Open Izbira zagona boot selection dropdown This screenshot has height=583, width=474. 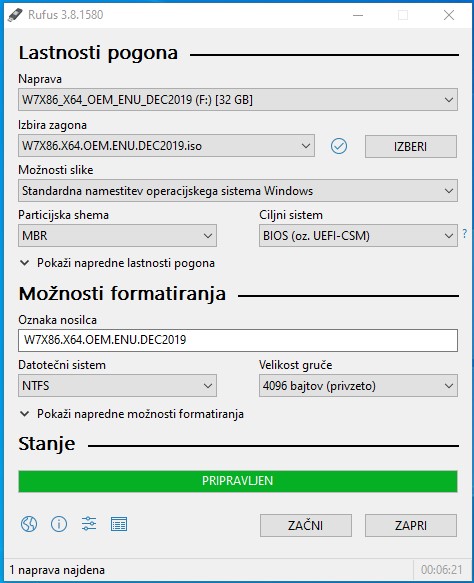pos(166,146)
